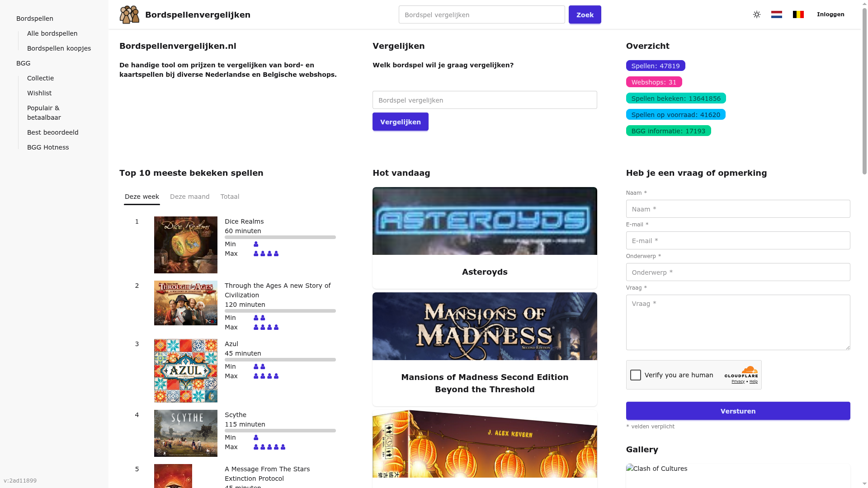Click the Dice Realms playtime progress bar
The height and width of the screenshot is (488, 868).
280,237
